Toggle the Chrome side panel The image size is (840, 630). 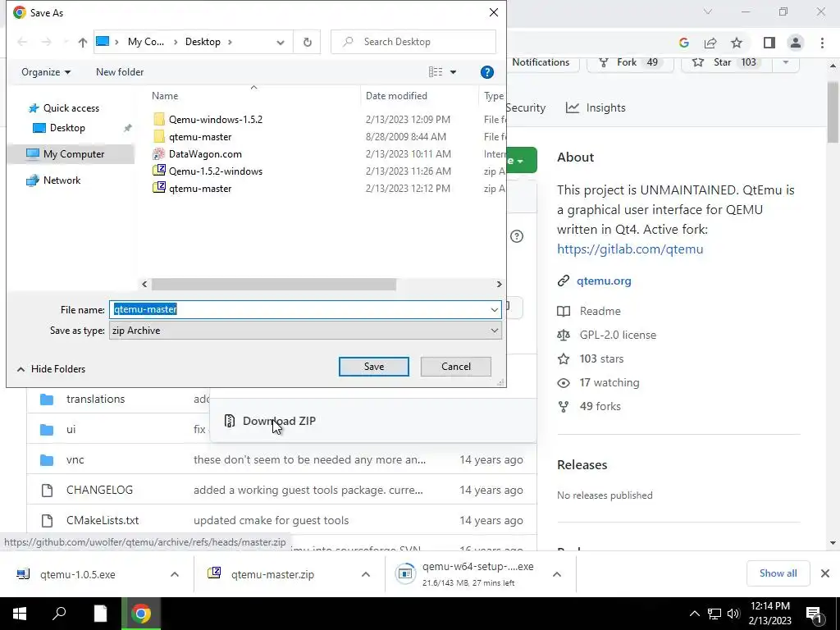click(769, 43)
